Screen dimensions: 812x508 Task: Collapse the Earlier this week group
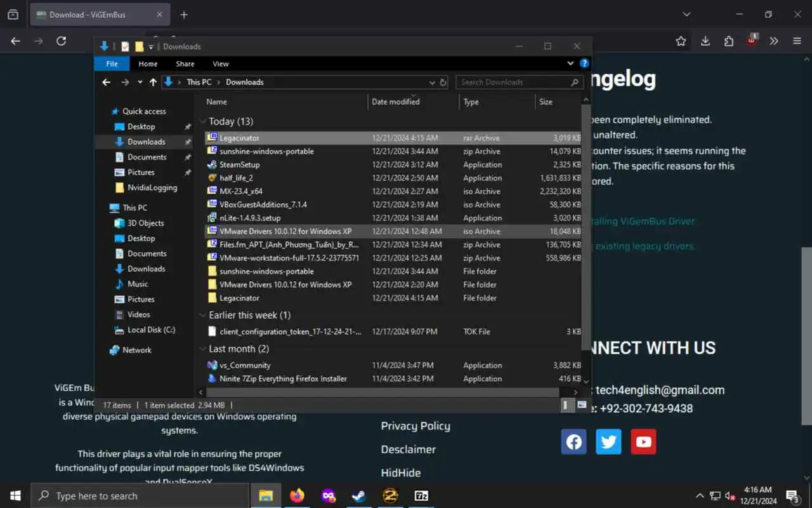[x=204, y=315]
